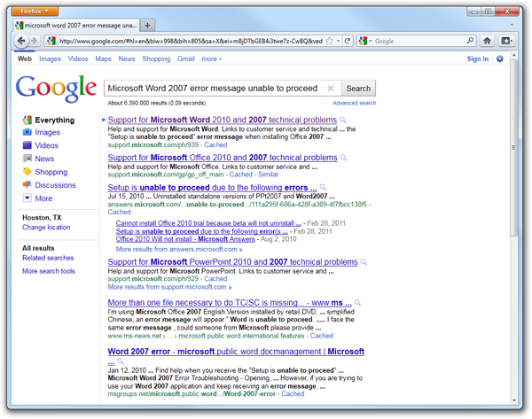Click the Videos film icon in sidebar
Screen dimensions: 532x419
click(x=27, y=145)
